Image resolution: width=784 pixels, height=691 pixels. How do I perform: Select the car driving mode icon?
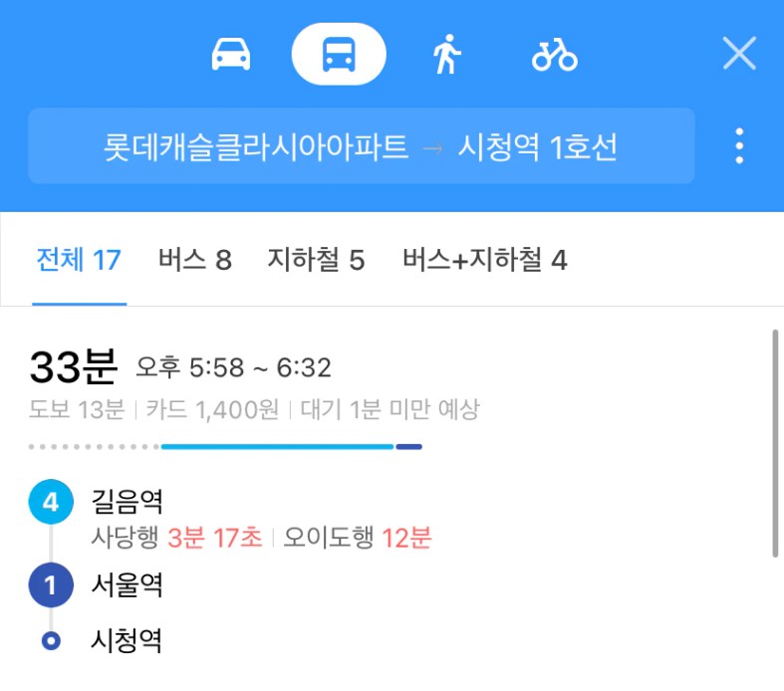[x=231, y=54]
